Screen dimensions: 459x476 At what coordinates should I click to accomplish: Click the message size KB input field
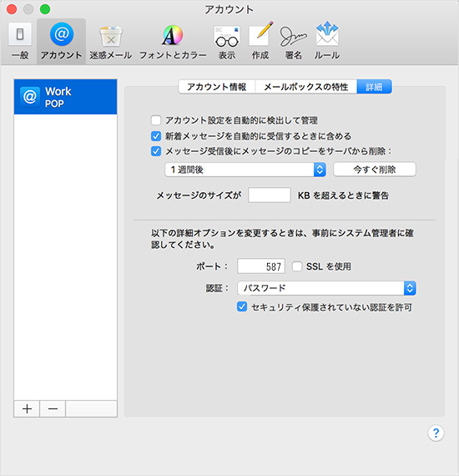270,195
